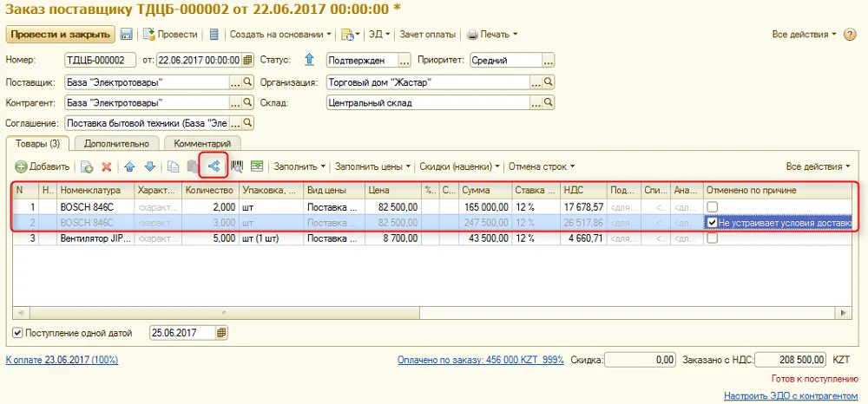Click magnifier next to Поставщик field

pyautogui.click(x=248, y=82)
